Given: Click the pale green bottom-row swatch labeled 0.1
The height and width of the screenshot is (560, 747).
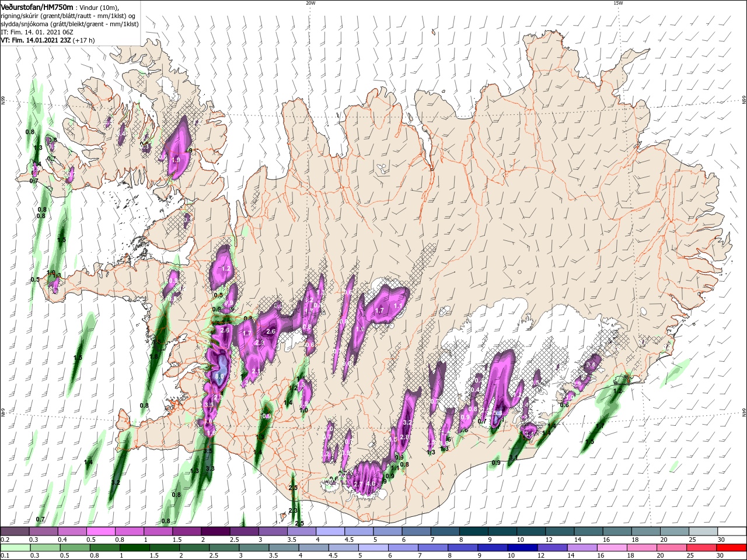Looking at the screenshot, I should tap(15, 548).
